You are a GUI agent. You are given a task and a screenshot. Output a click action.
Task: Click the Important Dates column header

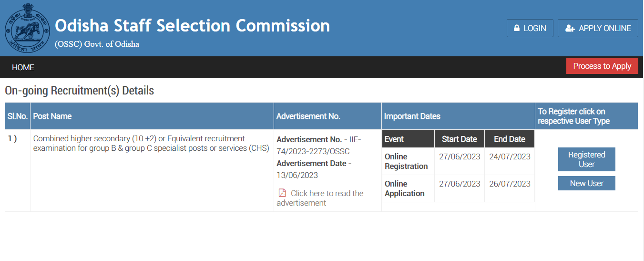point(458,116)
